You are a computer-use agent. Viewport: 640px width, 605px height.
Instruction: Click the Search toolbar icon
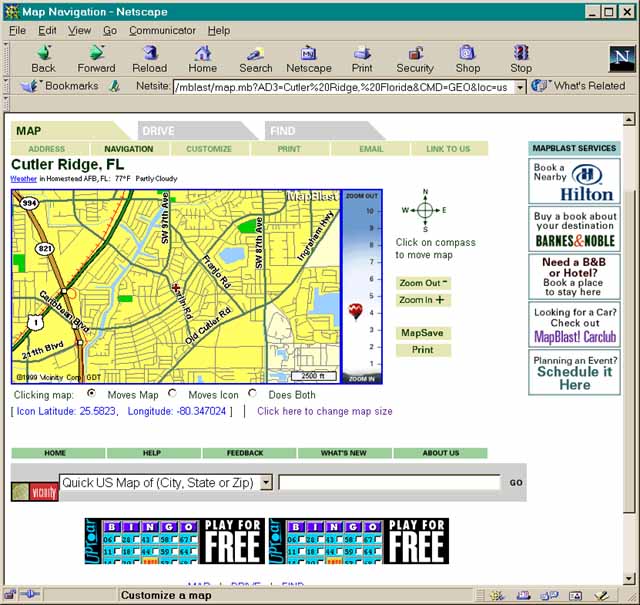[256, 59]
